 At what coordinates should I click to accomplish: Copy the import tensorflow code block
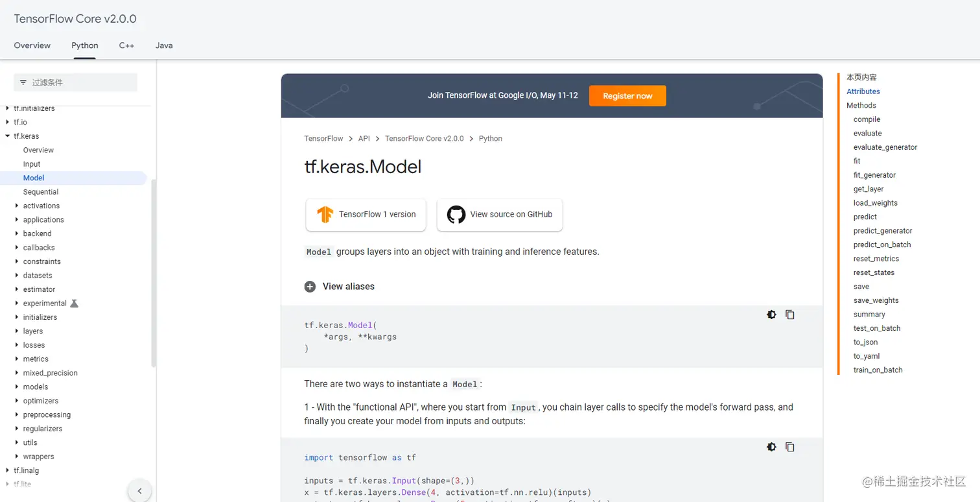(790, 447)
